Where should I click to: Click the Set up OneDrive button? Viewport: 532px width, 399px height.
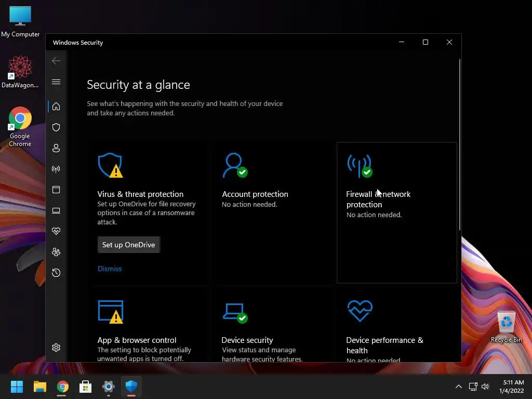tap(129, 245)
